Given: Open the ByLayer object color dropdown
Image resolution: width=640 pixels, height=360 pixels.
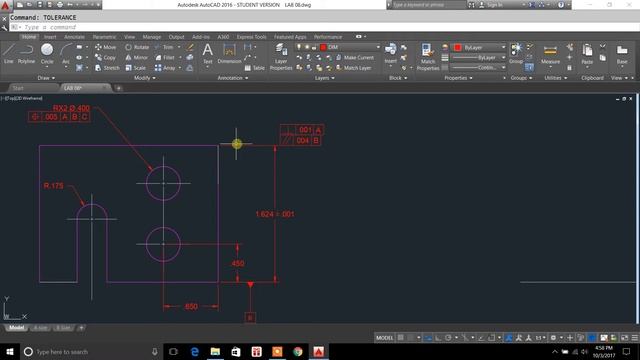Looking at the screenshot, I should (x=479, y=47).
